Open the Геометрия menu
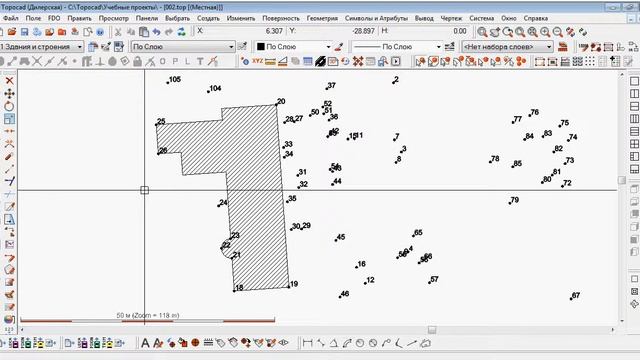This screenshot has height=360, width=640. tap(322, 18)
